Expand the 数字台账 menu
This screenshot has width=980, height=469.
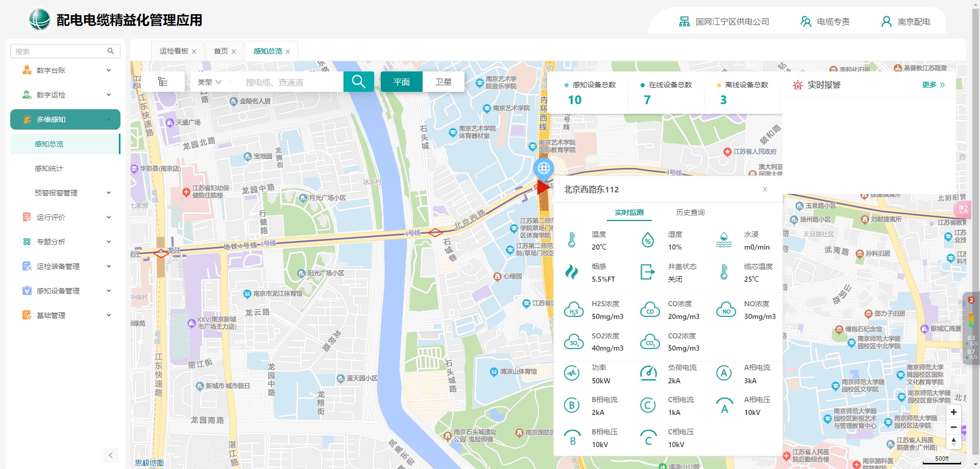pyautogui.click(x=65, y=70)
